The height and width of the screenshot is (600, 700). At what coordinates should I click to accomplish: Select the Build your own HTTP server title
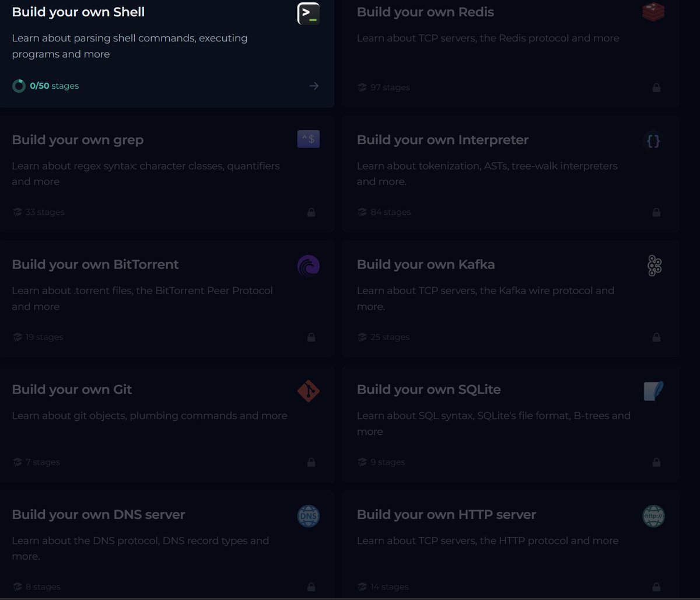coord(446,514)
